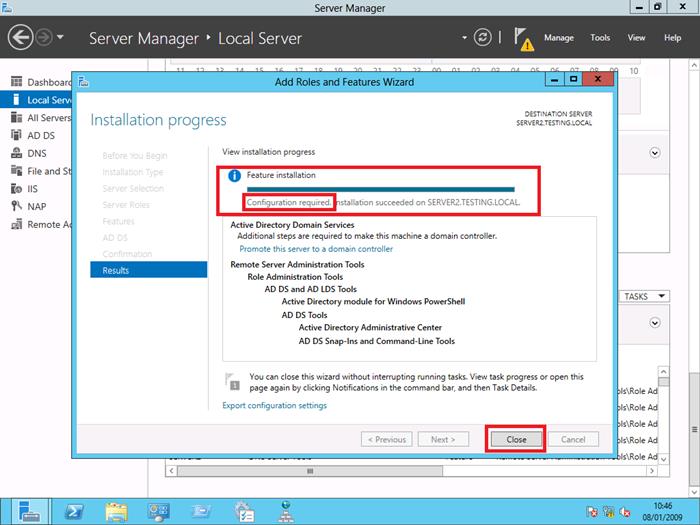
Task: Click the refresh icon in Server Manager header
Action: 483,37
